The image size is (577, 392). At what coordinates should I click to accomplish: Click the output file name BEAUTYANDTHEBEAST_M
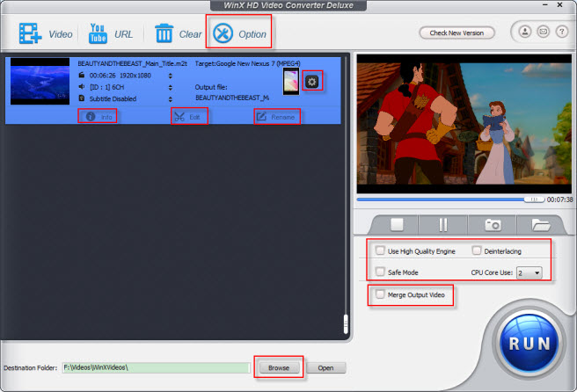pyautogui.click(x=232, y=98)
